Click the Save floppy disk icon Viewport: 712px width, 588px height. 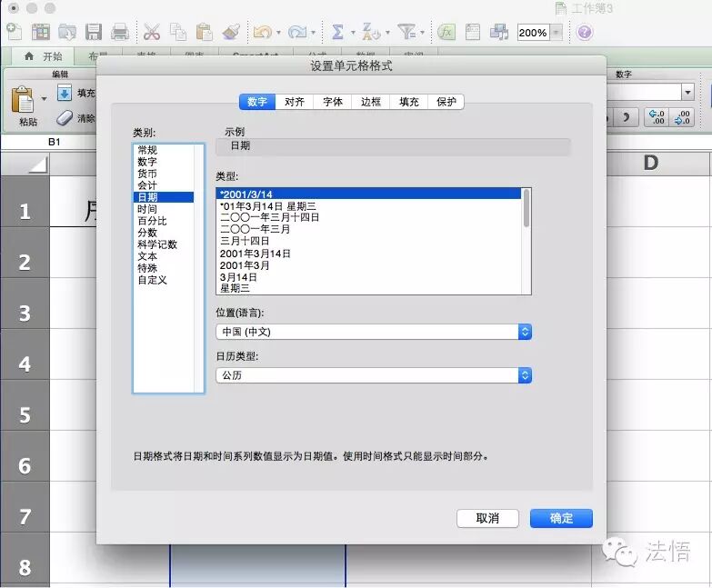coord(93,32)
